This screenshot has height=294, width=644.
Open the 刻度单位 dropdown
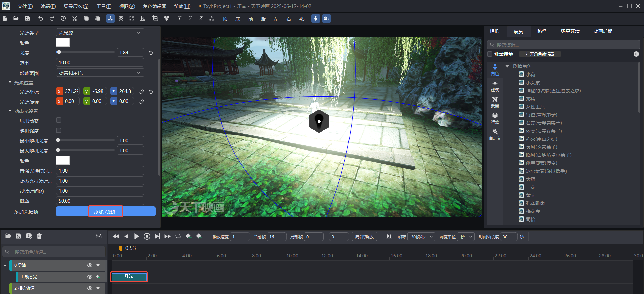pyautogui.click(x=466, y=237)
